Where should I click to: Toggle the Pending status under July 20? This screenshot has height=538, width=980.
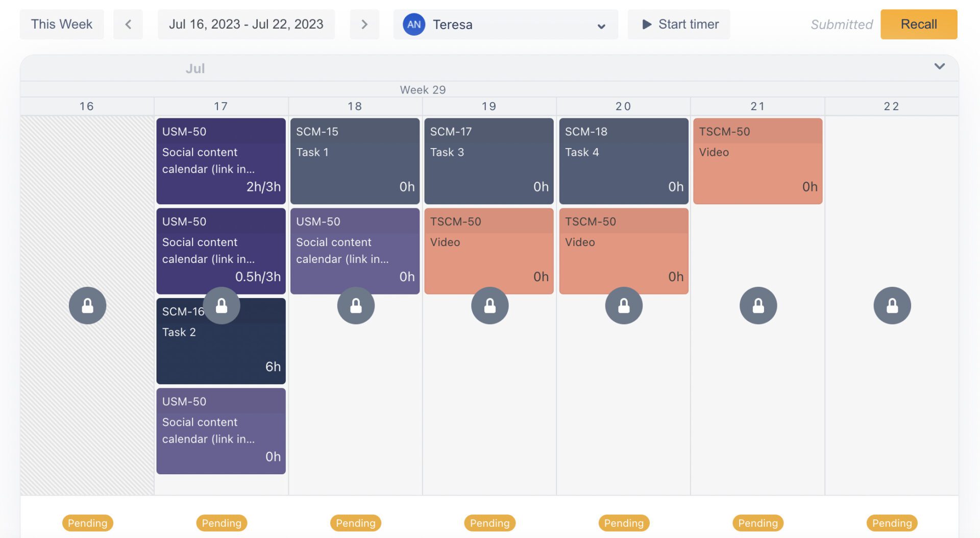(624, 523)
